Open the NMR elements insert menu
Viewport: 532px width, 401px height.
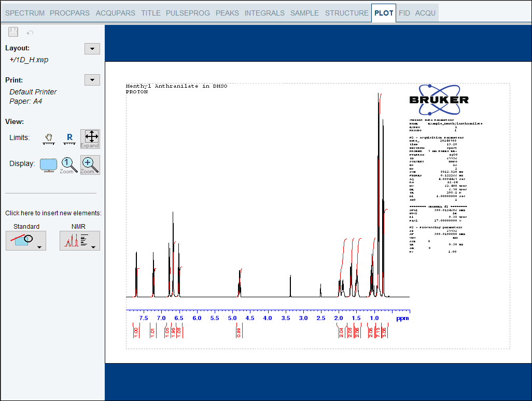[x=80, y=241]
